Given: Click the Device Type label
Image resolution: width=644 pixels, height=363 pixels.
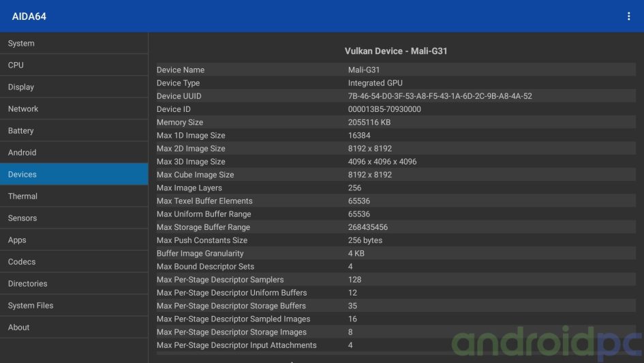Looking at the screenshot, I should (x=179, y=83).
